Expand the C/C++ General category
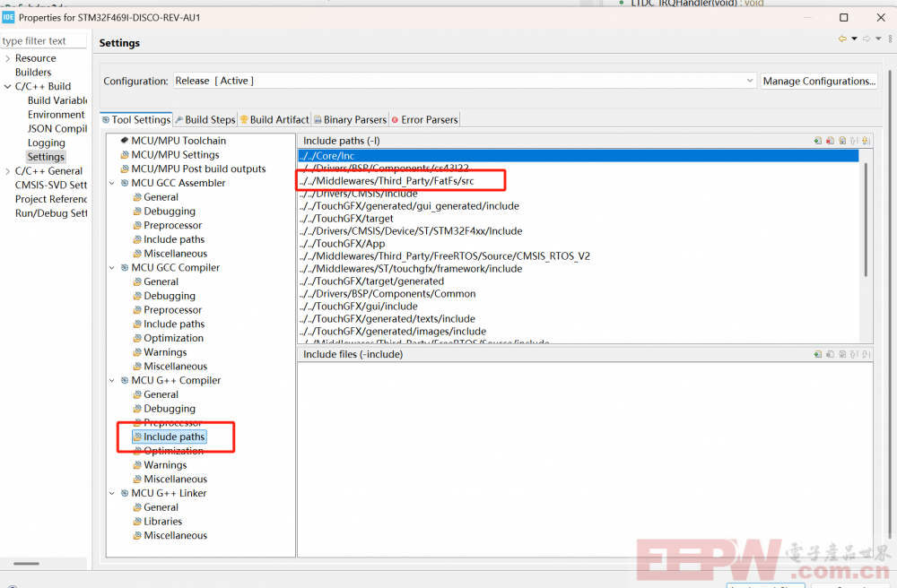The width and height of the screenshot is (897, 588). 7,171
